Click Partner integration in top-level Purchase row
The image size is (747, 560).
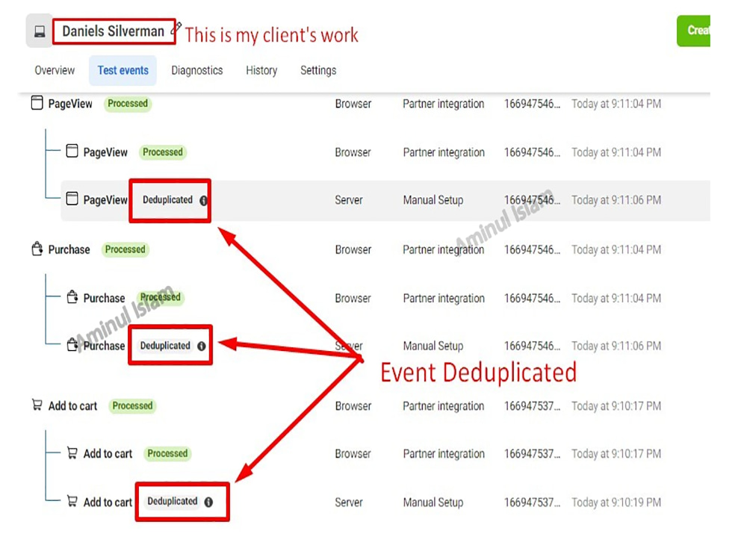[444, 249]
